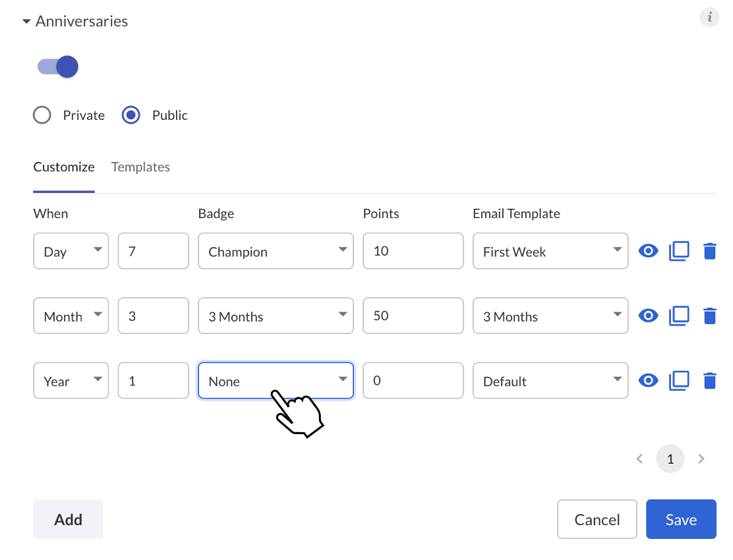The height and width of the screenshot is (560, 733).
Task: Preview the 3 Months row with eye icon
Action: point(648,316)
